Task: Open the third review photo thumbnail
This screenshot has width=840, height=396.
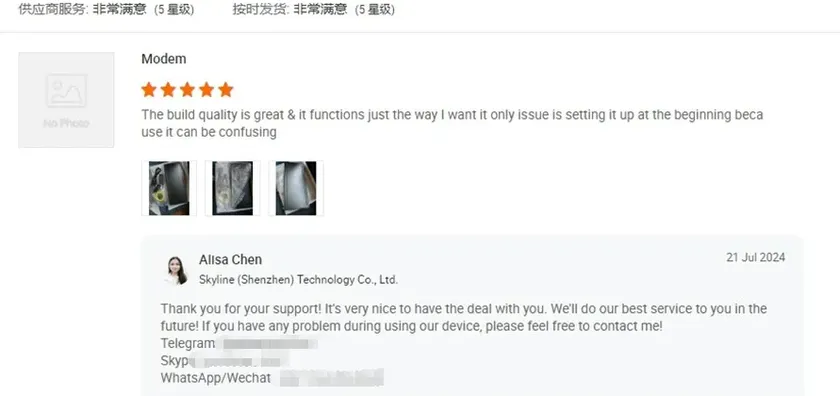Action: [296, 188]
